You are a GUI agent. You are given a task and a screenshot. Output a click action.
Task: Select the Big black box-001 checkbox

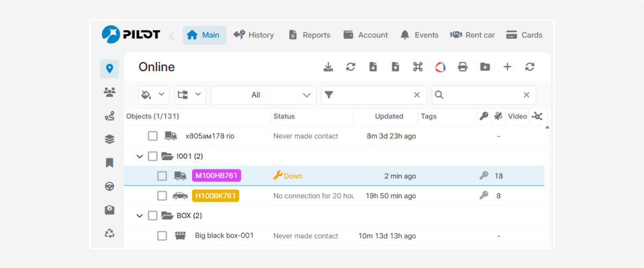point(162,236)
